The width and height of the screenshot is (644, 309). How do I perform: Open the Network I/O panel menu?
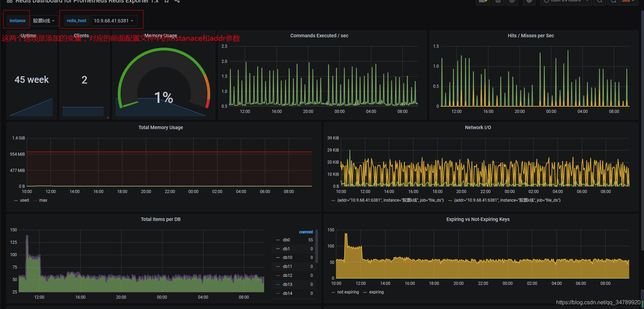pyautogui.click(x=478, y=127)
